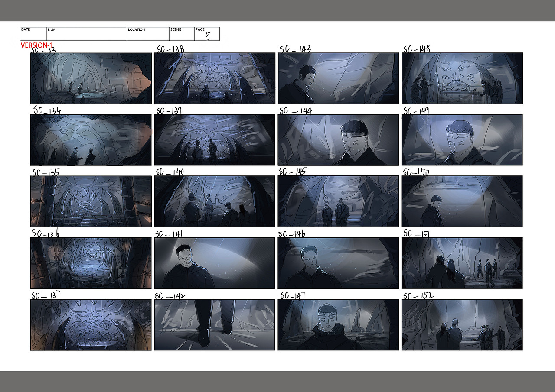
Task: Select storyboard panel SC-144
Action: coord(338,140)
